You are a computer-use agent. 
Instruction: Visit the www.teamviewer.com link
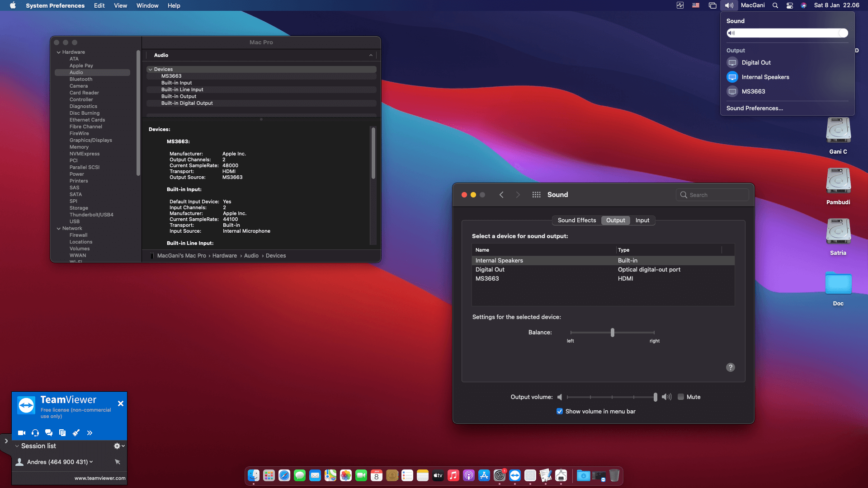click(x=99, y=478)
